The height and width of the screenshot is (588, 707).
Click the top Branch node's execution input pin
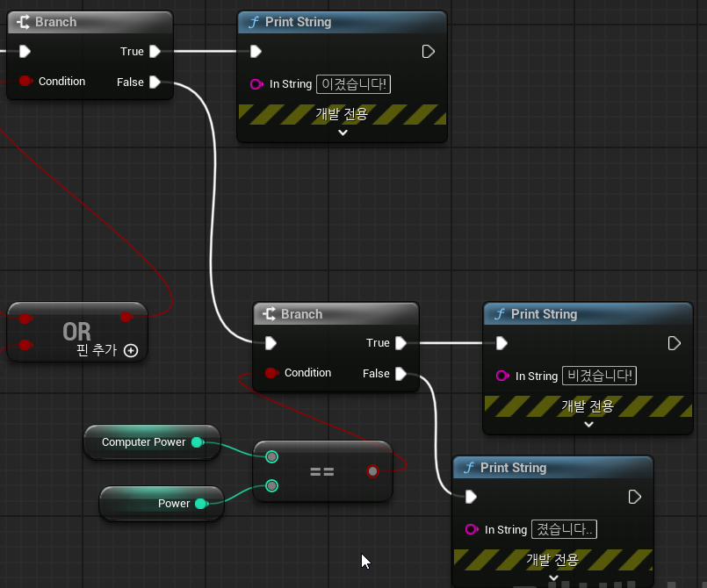click(x=25, y=52)
